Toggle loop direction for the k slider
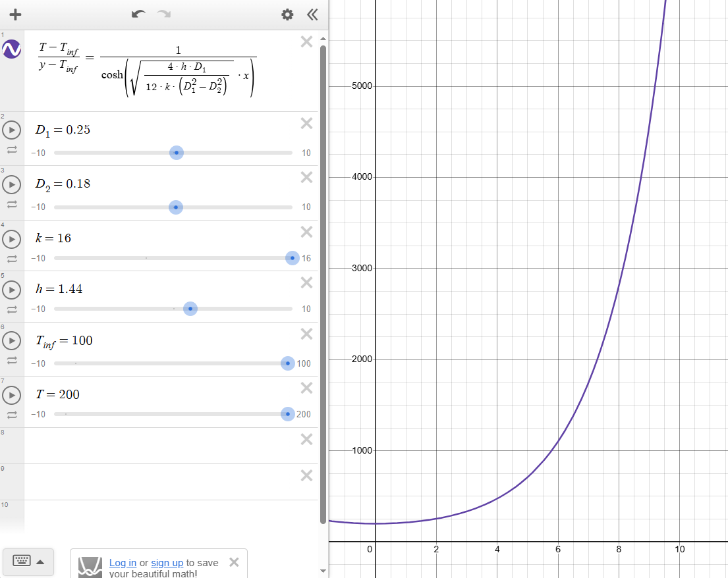This screenshot has width=728, height=578. pyautogui.click(x=11, y=257)
